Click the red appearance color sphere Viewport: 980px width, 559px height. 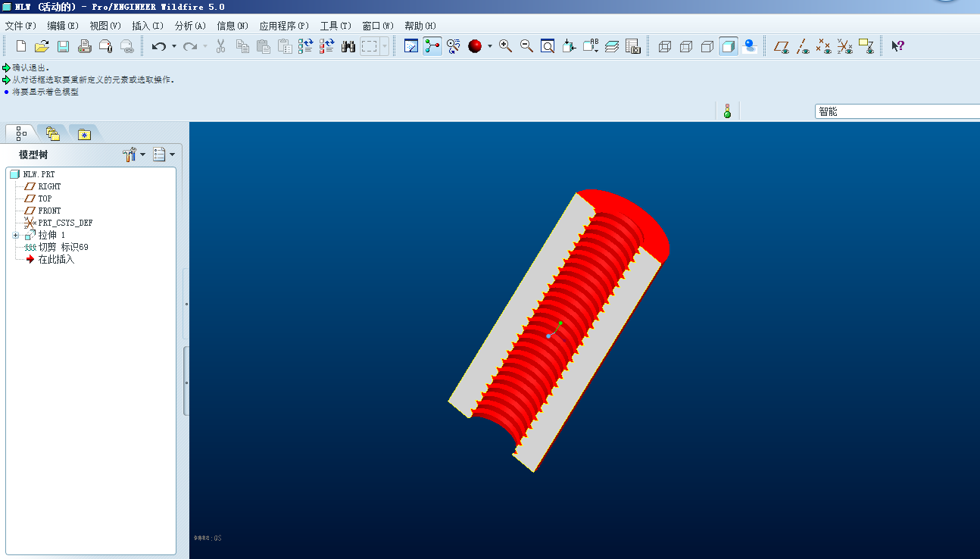[475, 47]
